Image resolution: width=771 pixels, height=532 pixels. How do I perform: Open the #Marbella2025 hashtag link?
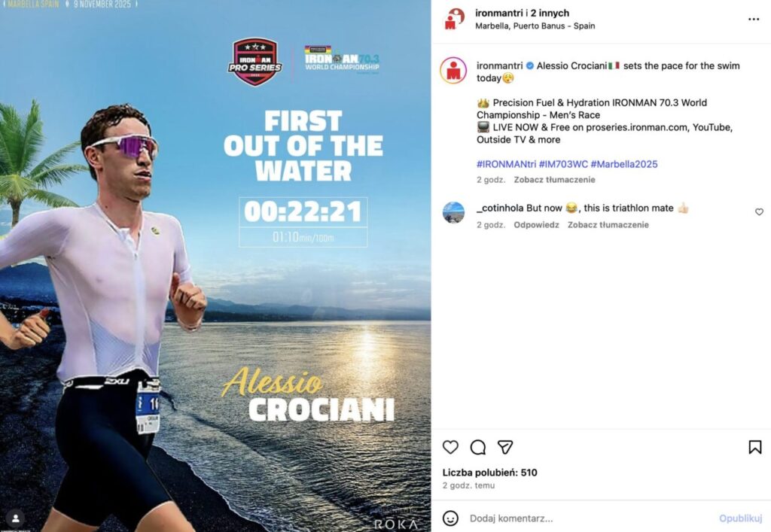pyautogui.click(x=624, y=164)
